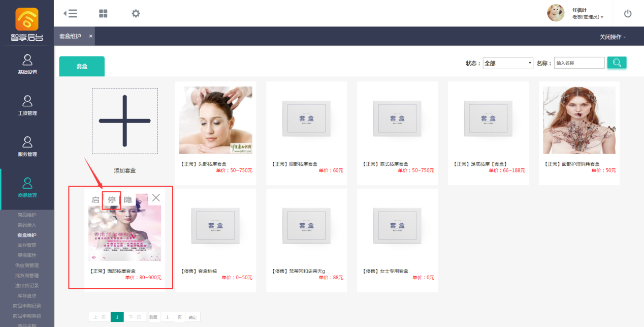The image size is (644, 327).
Task: Click the 【正常】泰式按摩套盒 title text
Action: pyautogui.click(x=385, y=164)
